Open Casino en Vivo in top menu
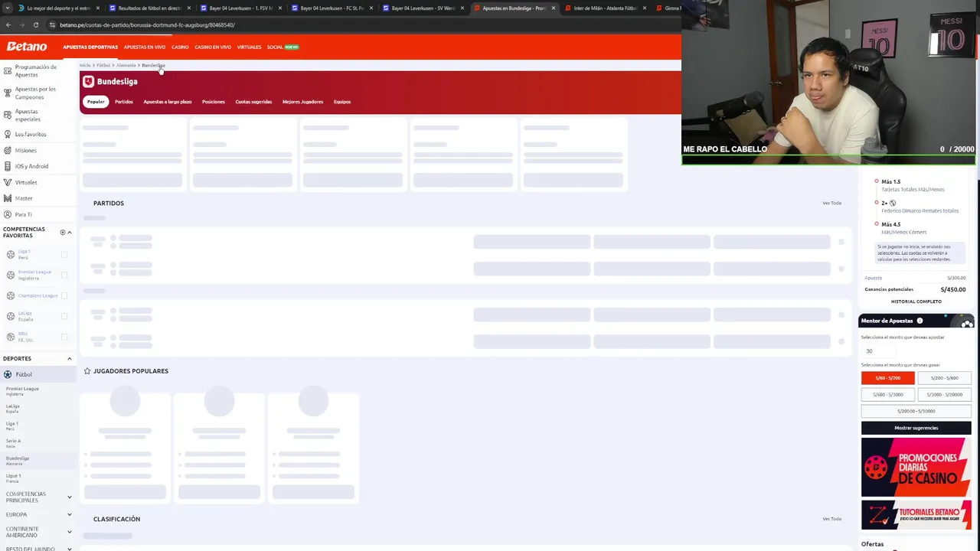The image size is (980, 551). [x=213, y=47]
